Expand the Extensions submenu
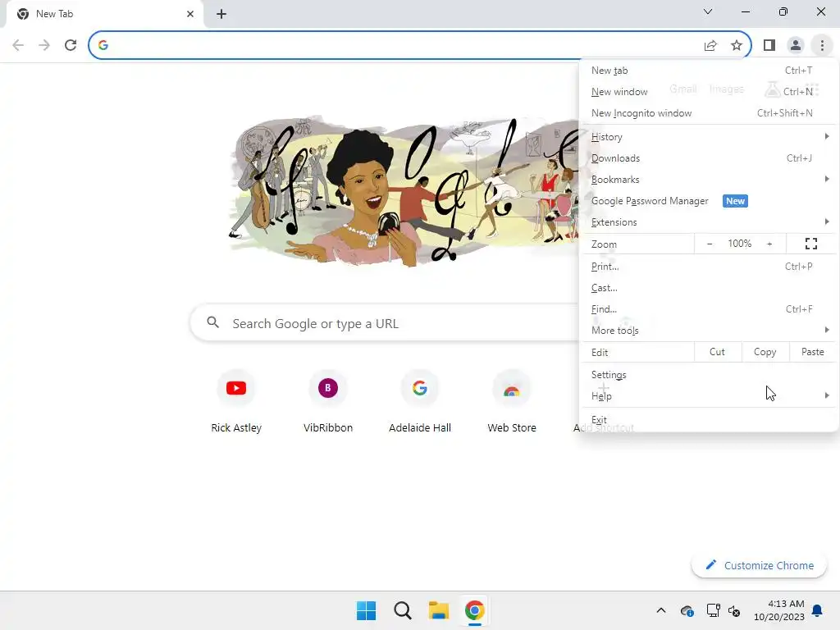840x630 pixels. coord(708,221)
